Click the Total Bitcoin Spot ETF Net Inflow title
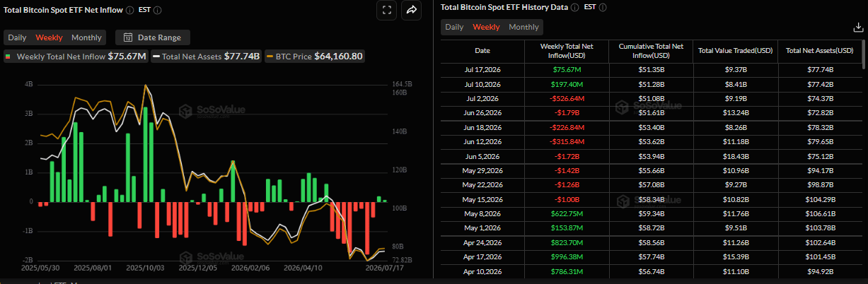The image size is (868, 284). (x=62, y=11)
